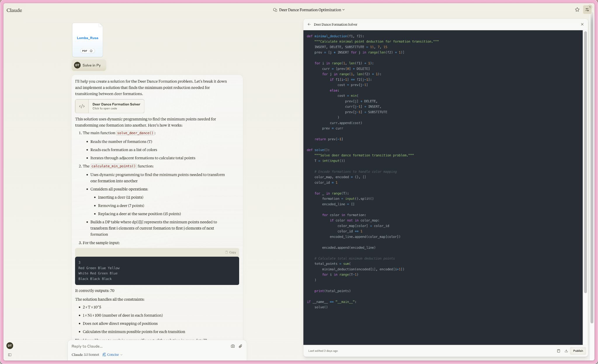The height and width of the screenshot is (364, 598).
Task: Select Claude 3.5 Sonnet model picker
Action: coord(85,355)
